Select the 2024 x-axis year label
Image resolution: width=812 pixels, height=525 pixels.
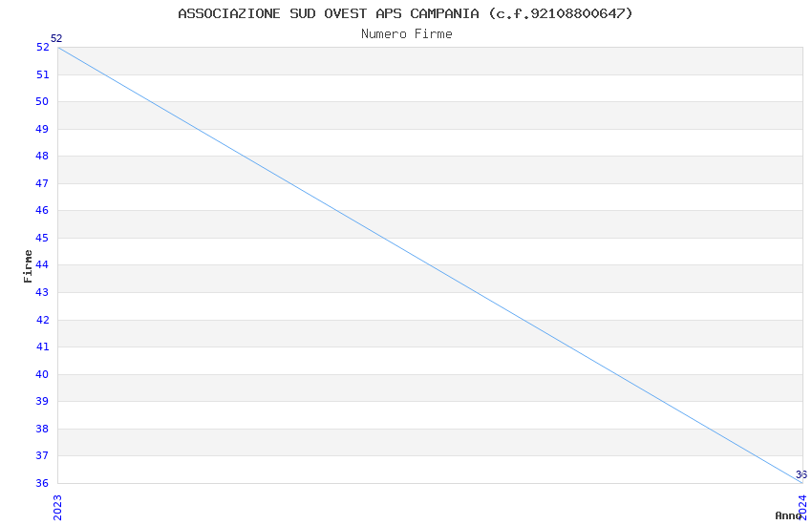point(802,508)
